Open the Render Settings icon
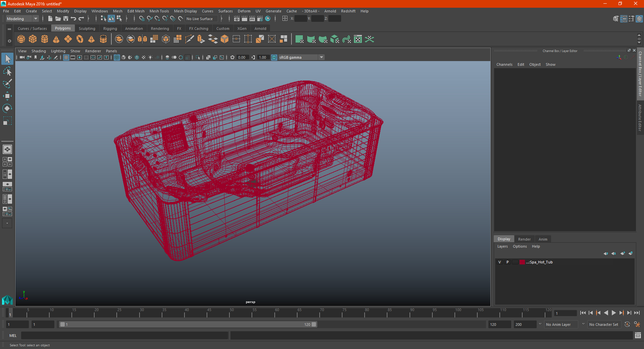 [260, 19]
